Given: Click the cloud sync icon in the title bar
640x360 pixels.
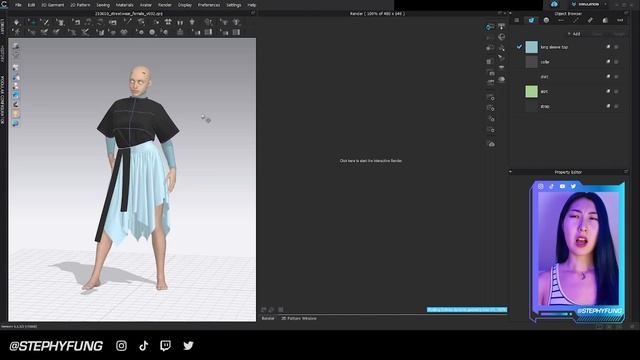Looking at the screenshot, I should [554, 4].
